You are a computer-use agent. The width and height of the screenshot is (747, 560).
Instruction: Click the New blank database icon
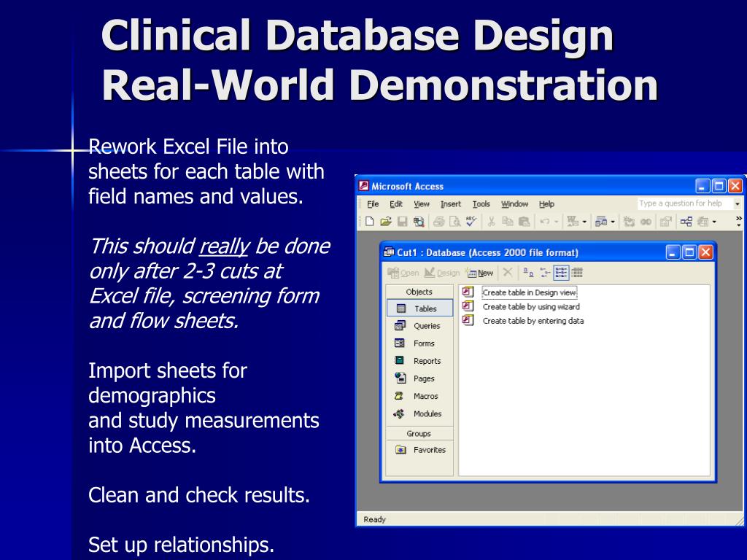370,222
